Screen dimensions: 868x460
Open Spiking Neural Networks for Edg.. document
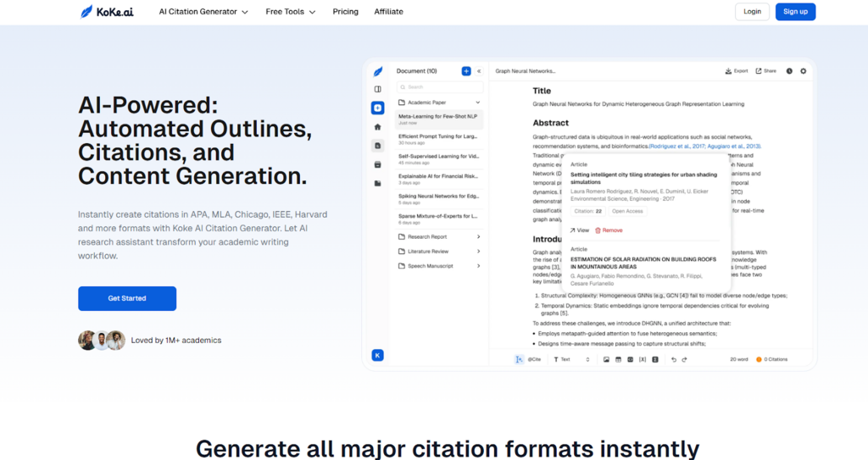440,199
